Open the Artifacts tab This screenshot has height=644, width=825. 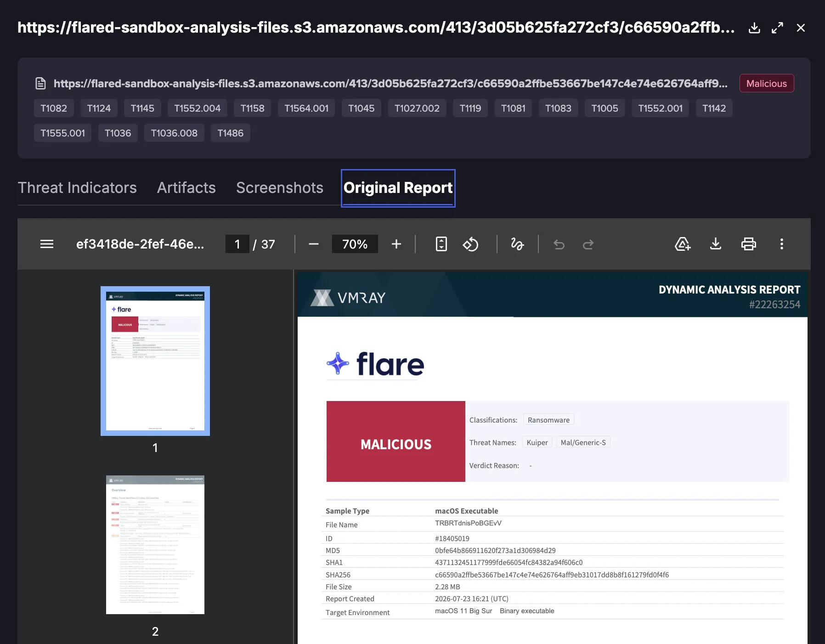click(186, 188)
